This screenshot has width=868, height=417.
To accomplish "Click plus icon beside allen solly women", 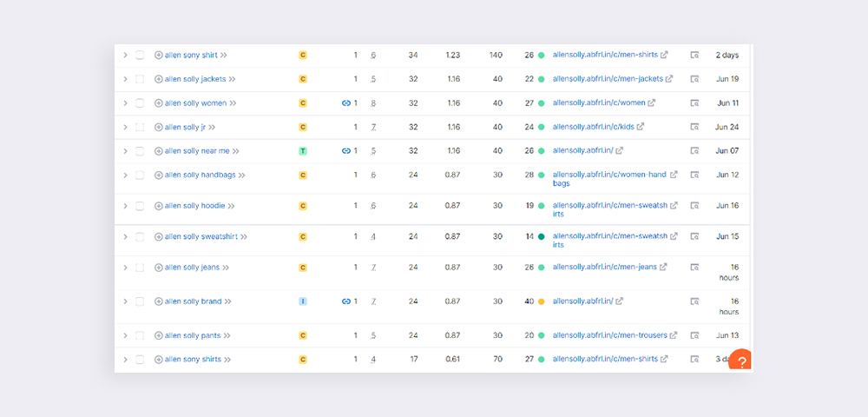I will pos(158,103).
